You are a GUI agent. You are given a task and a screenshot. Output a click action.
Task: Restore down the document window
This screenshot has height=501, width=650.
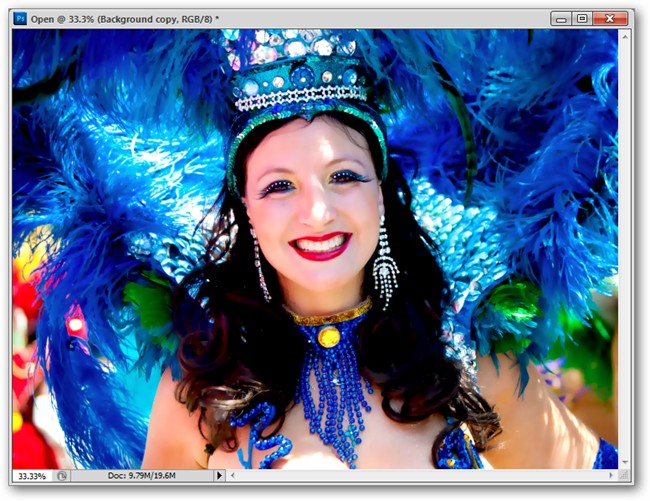point(582,19)
